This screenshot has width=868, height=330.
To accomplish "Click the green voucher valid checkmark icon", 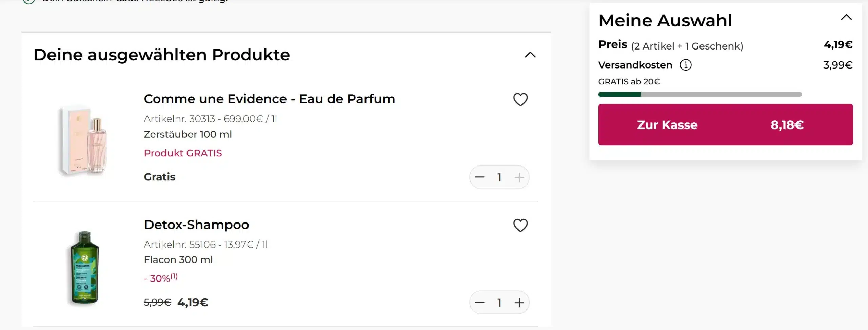I will [29, 1].
